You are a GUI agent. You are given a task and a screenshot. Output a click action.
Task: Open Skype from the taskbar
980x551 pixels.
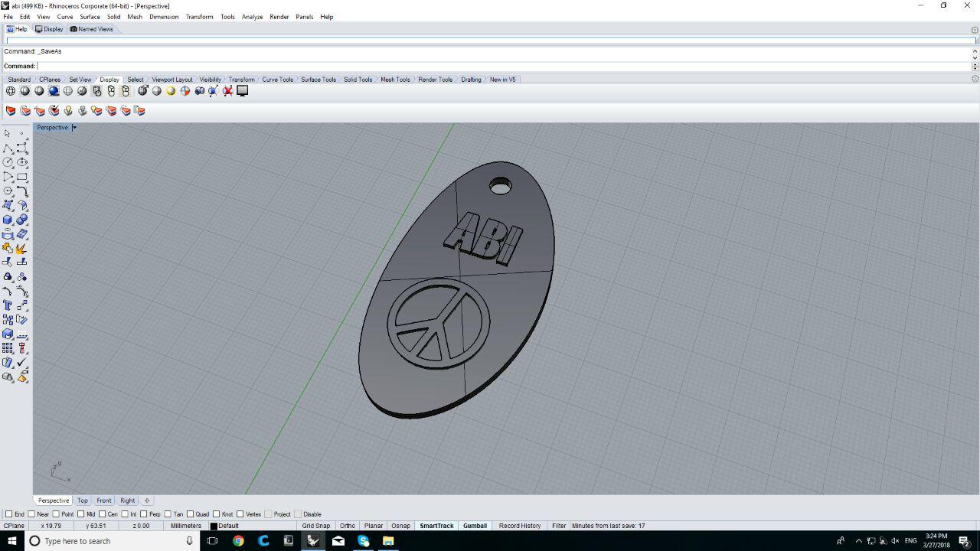364,541
